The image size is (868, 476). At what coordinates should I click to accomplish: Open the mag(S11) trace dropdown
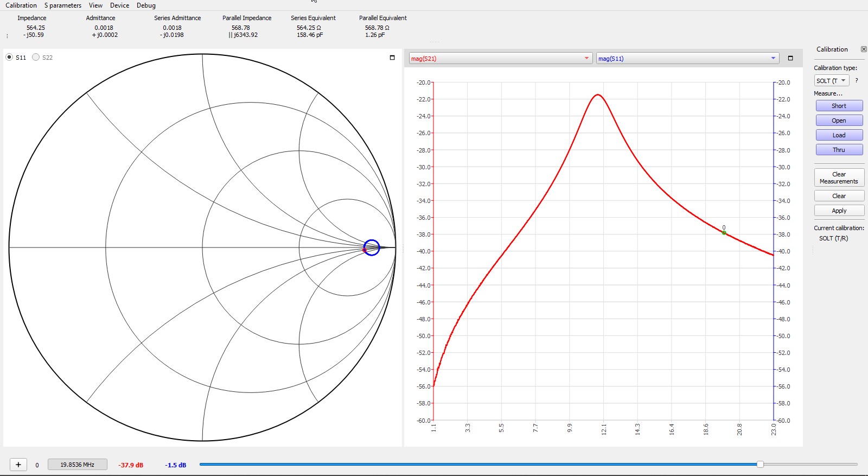pos(687,58)
